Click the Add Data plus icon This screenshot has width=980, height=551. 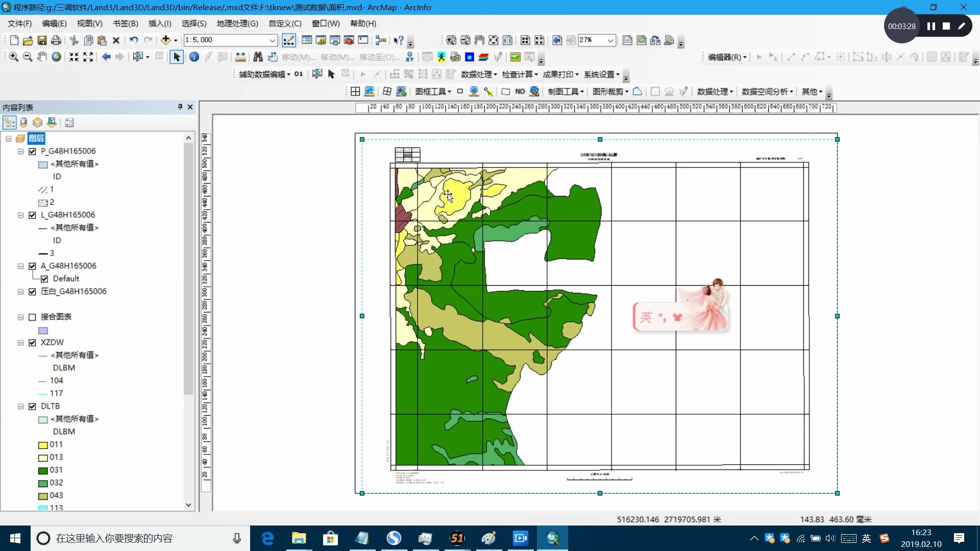[165, 40]
